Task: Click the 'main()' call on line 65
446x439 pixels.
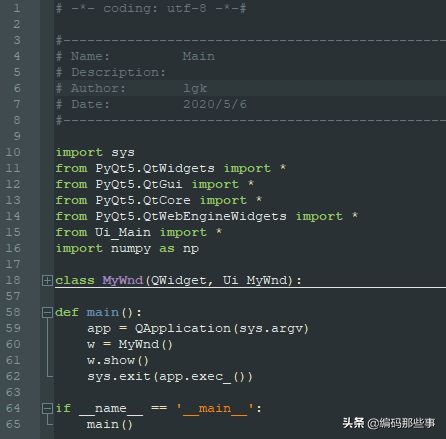Action: coord(110,425)
